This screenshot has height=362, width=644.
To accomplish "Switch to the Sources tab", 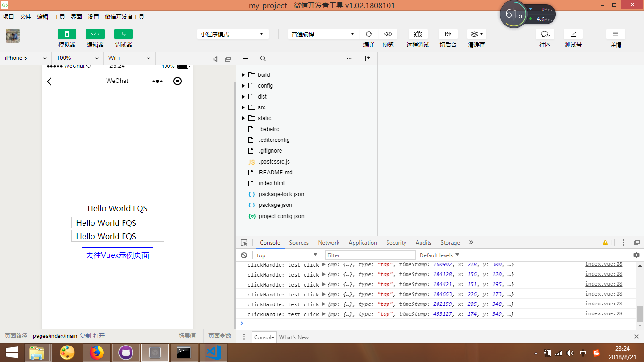I will (x=299, y=243).
